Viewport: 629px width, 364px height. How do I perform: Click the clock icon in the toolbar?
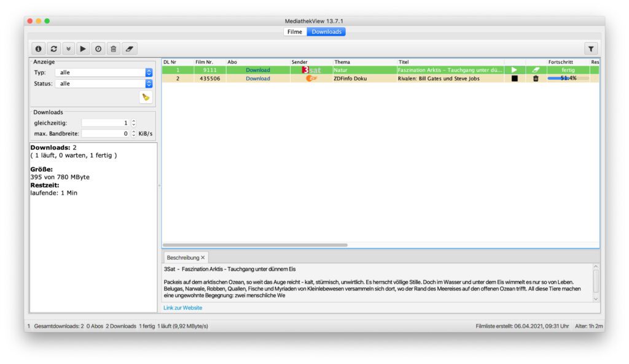[x=98, y=48]
